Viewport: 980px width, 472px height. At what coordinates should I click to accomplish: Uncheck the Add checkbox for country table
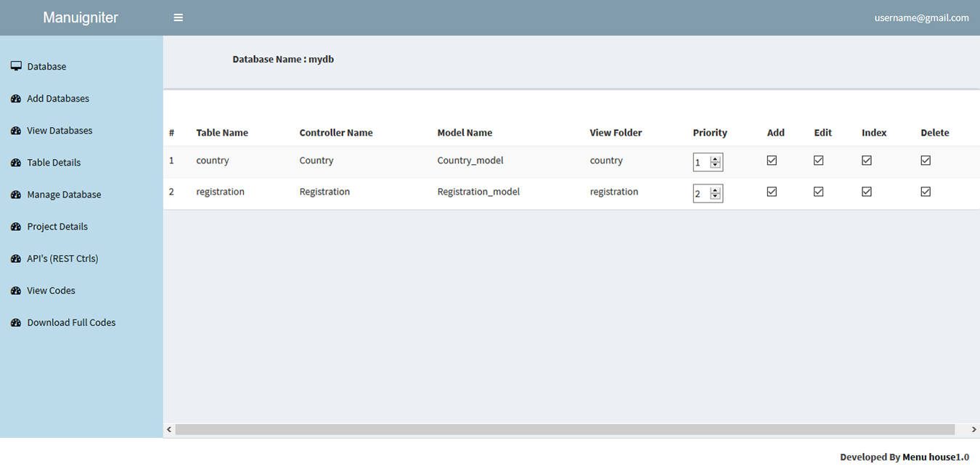772,160
